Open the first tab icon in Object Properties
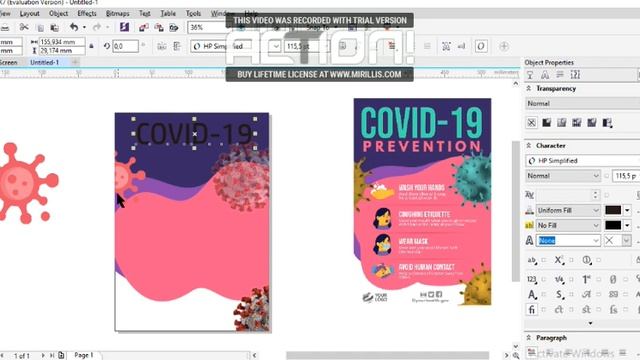640x360 pixels. pos(530,75)
